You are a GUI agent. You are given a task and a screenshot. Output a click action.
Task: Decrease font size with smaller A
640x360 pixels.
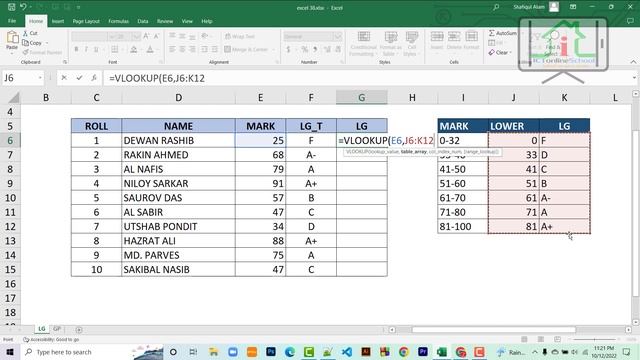pyautogui.click(x=156, y=36)
